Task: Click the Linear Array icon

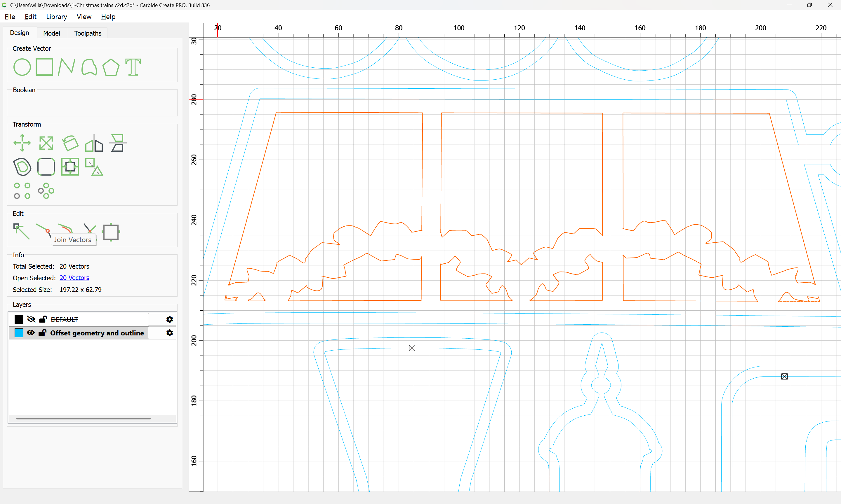Action: [x=22, y=191]
